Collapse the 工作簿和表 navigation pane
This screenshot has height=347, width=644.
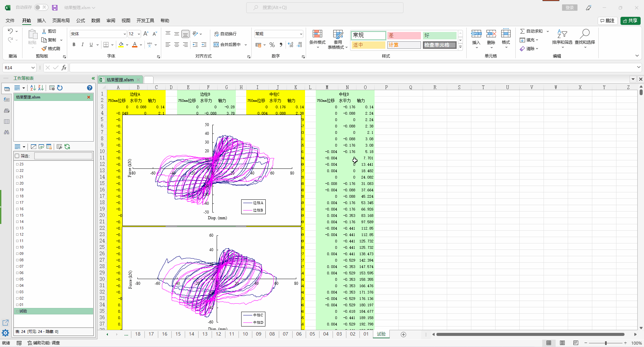[x=93, y=78]
